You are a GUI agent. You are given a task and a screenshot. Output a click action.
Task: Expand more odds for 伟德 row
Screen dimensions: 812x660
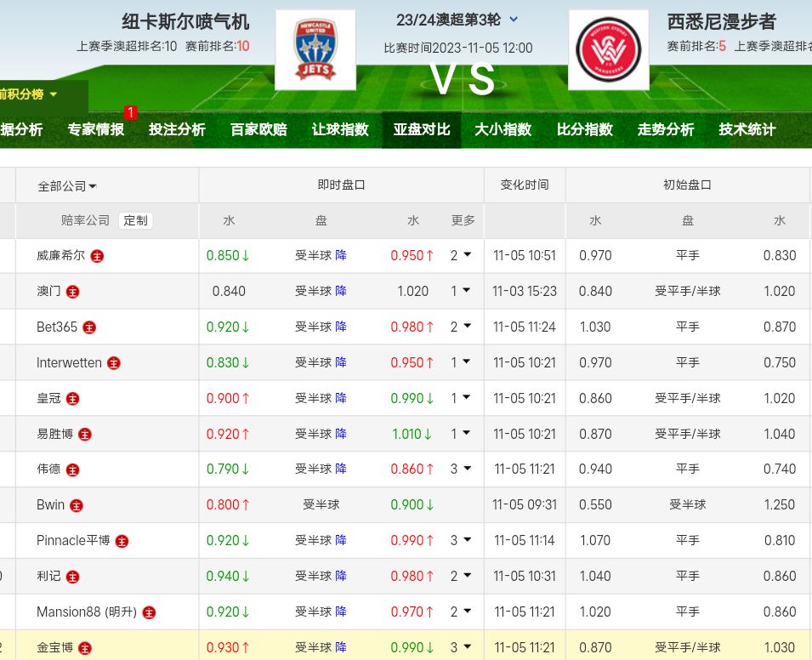coord(460,469)
